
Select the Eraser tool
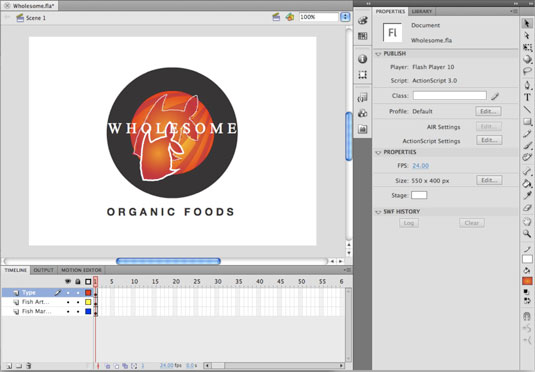[x=527, y=208]
